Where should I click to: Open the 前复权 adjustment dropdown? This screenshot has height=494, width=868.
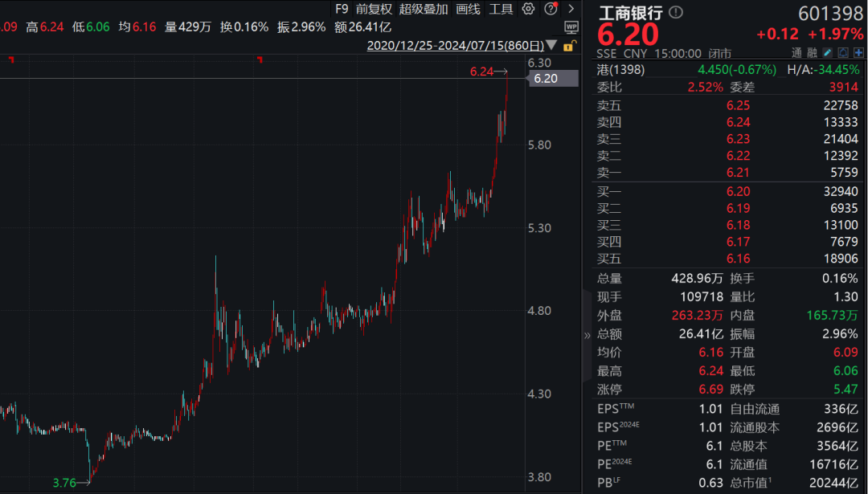click(x=374, y=9)
